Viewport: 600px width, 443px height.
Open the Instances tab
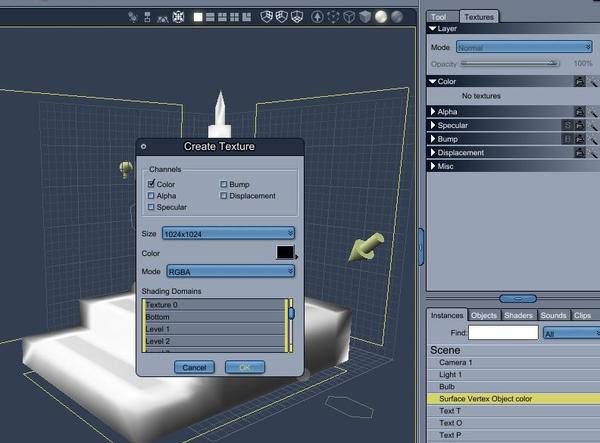point(447,315)
